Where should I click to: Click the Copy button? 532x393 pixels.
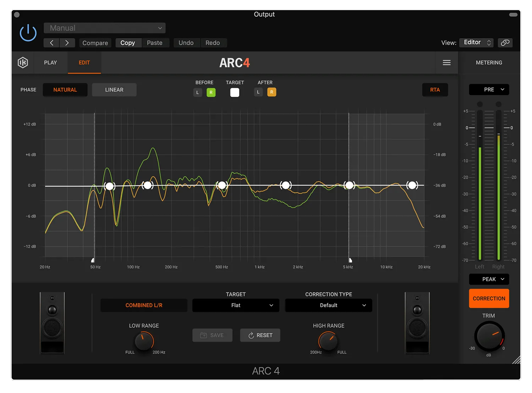[x=128, y=43]
